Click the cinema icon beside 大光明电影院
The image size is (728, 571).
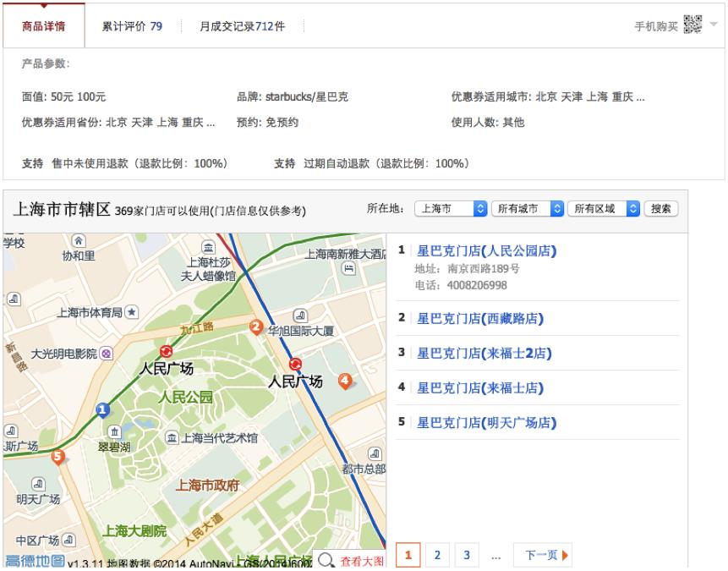107,354
